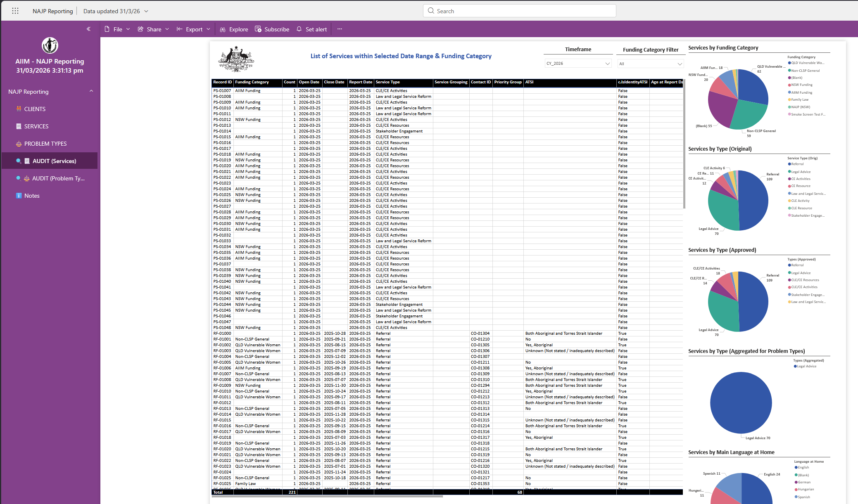This screenshot has width=858, height=504.
Task: Open the File menu
Action: pyautogui.click(x=117, y=29)
